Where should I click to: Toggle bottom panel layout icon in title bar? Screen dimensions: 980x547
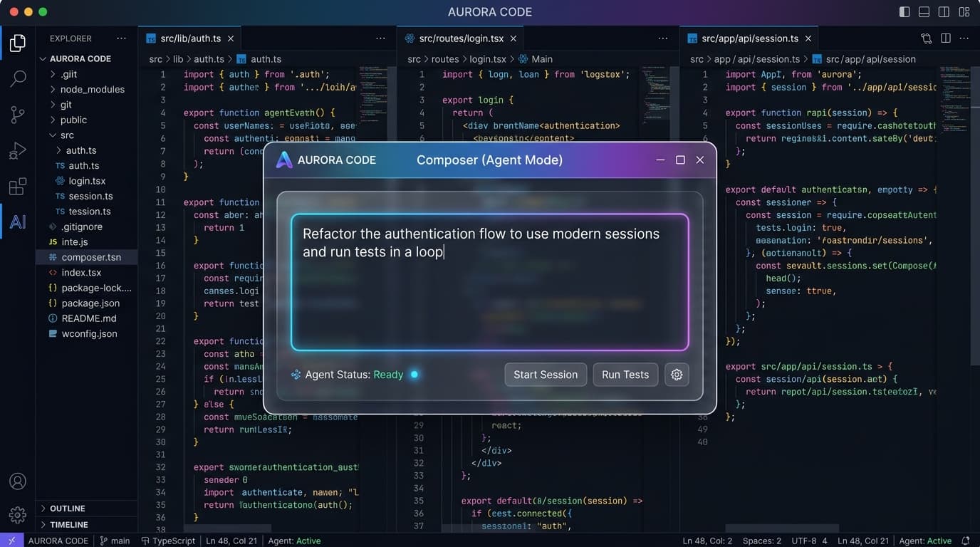click(x=924, y=12)
